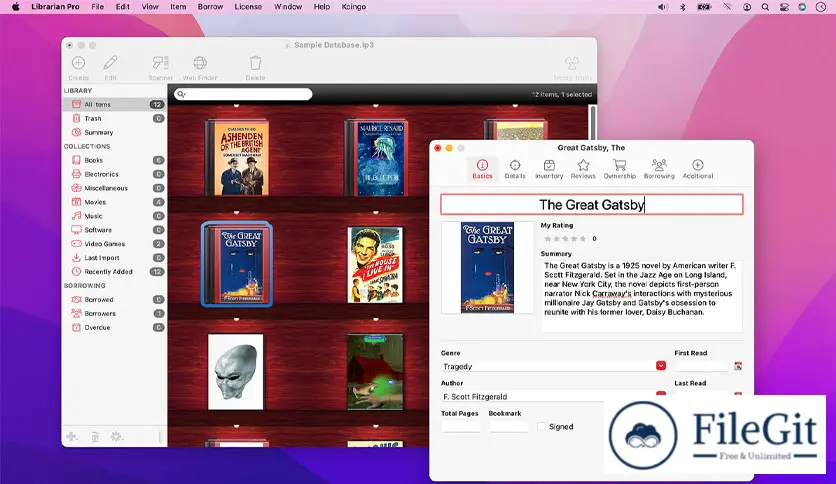Toggle the Signed checkbox
This screenshot has height=484, width=836.
point(542,426)
